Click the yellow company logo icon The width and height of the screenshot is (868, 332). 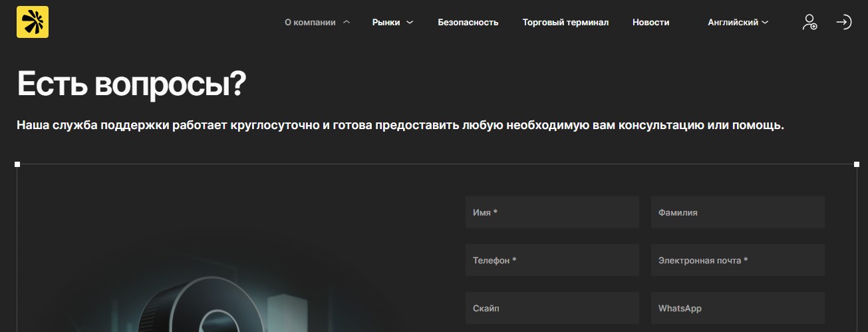[33, 22]
